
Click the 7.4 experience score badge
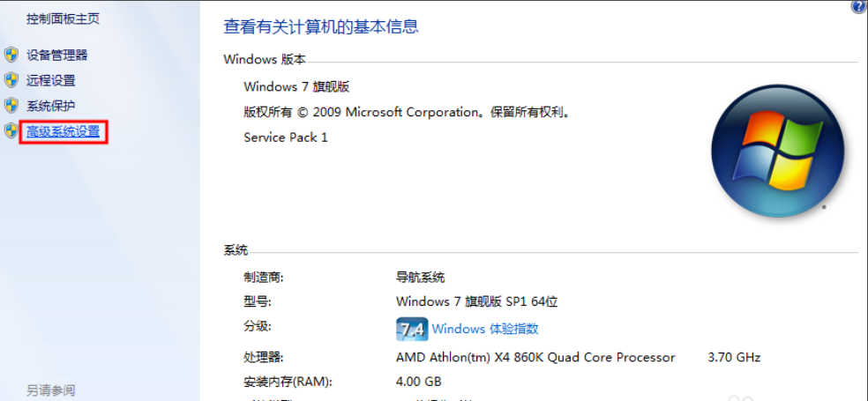tap(411, 329)
